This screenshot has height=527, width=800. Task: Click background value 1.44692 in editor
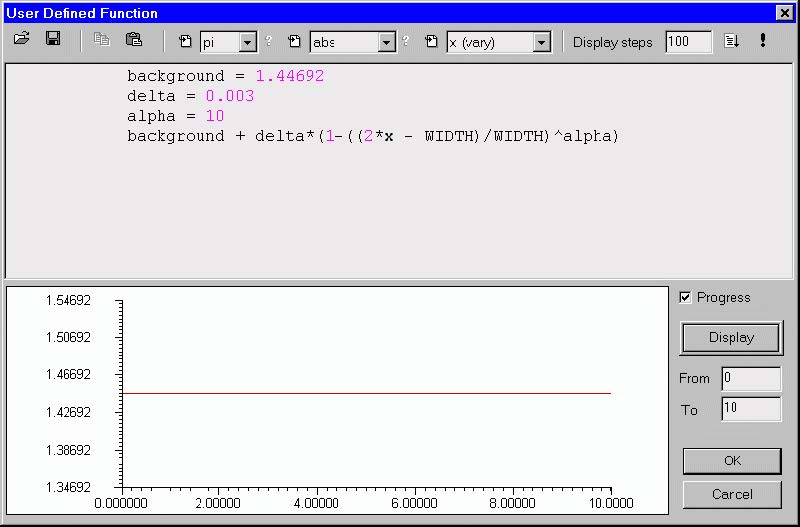pos(290,76)
